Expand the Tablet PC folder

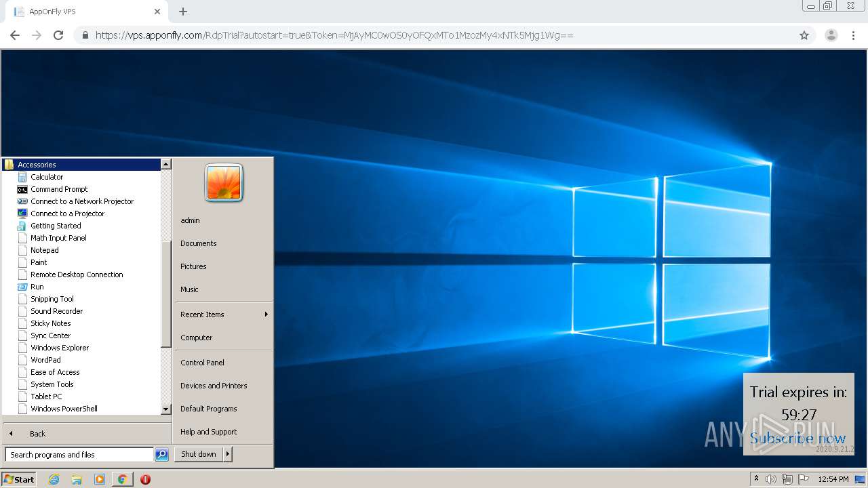(x=46, y=396)
